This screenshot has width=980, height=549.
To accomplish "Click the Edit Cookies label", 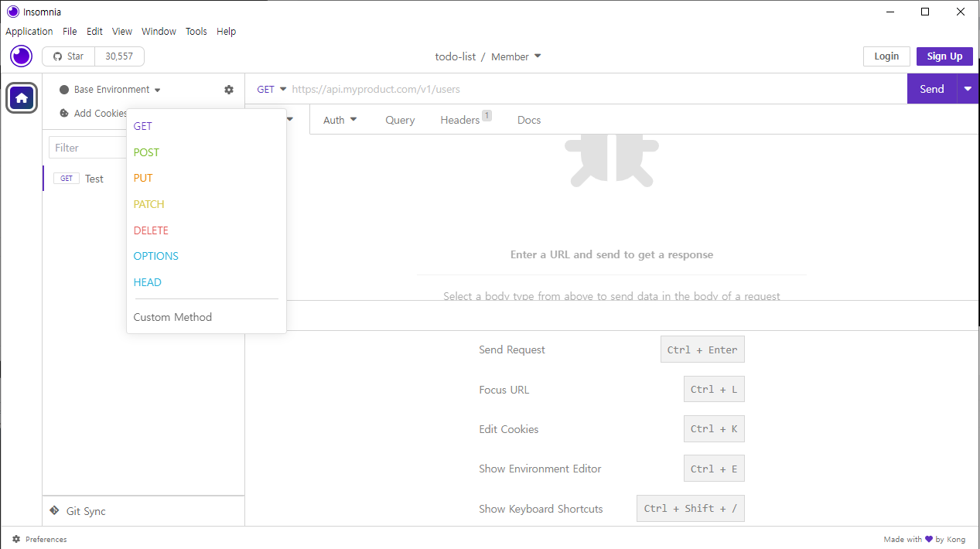I will click(x=509, y=429).
